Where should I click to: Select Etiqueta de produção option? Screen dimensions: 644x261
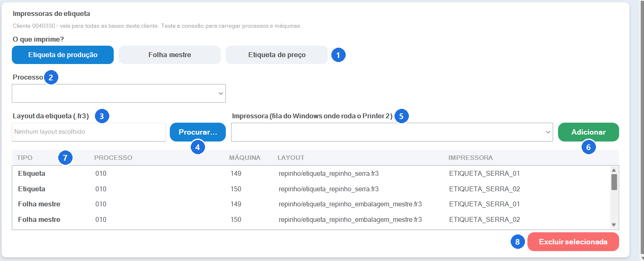63,55
